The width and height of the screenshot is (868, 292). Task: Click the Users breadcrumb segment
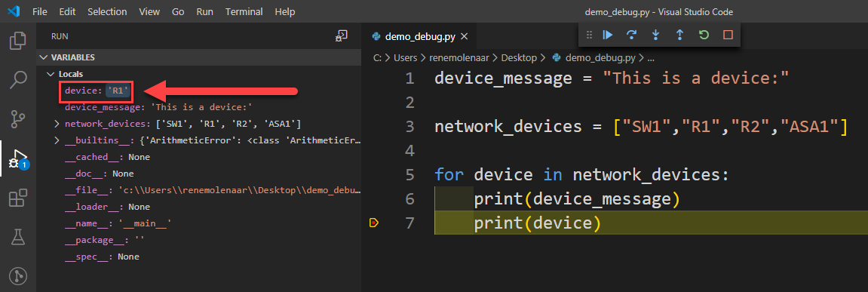pos(405,57)
